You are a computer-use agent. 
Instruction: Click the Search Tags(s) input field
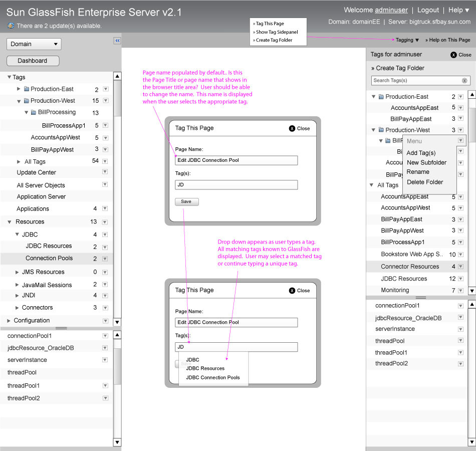pos(421,81)
